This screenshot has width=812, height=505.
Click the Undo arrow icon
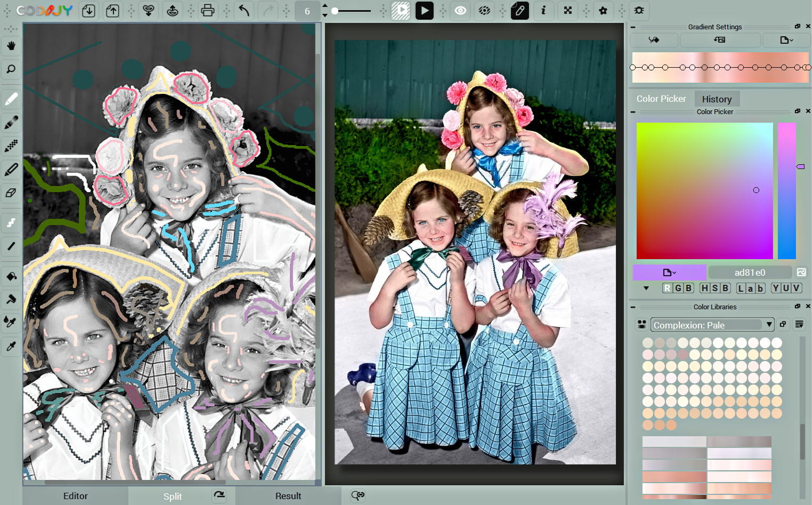[243, 11]
